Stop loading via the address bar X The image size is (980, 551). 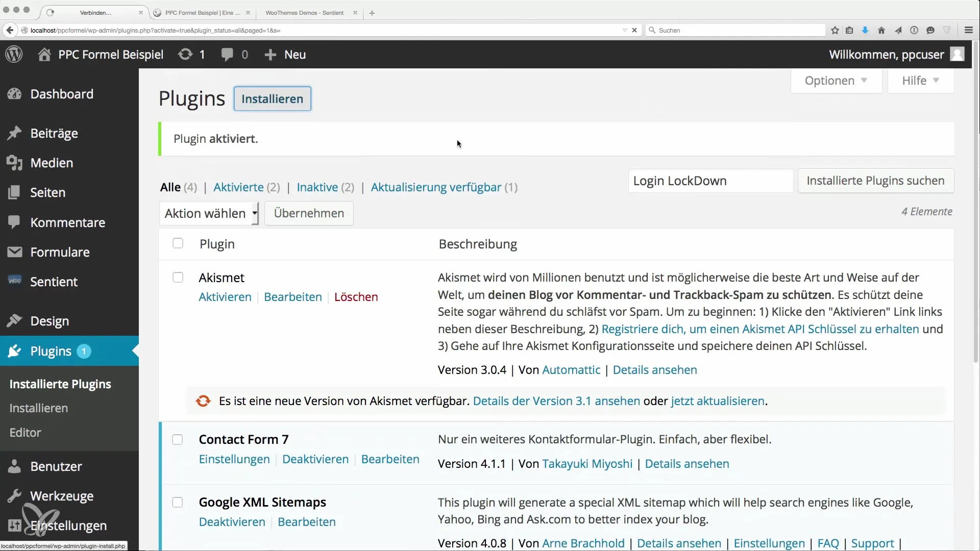click(x=634, y=30)
